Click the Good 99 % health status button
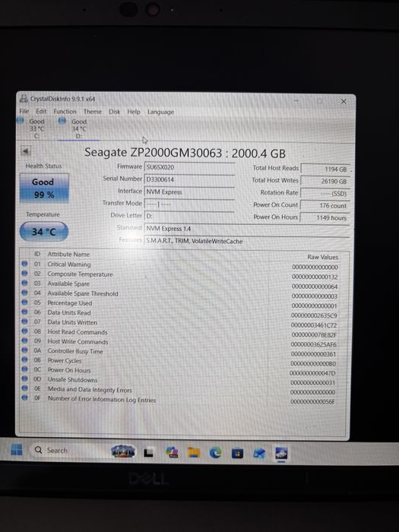Viewport: 399px width, 532px height. 44,188
